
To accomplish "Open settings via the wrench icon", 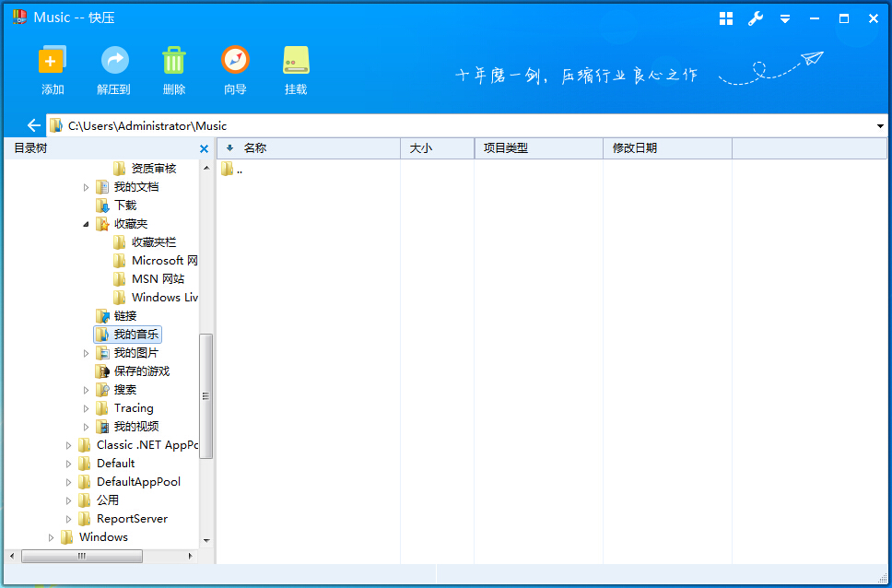I will [756, 18].
